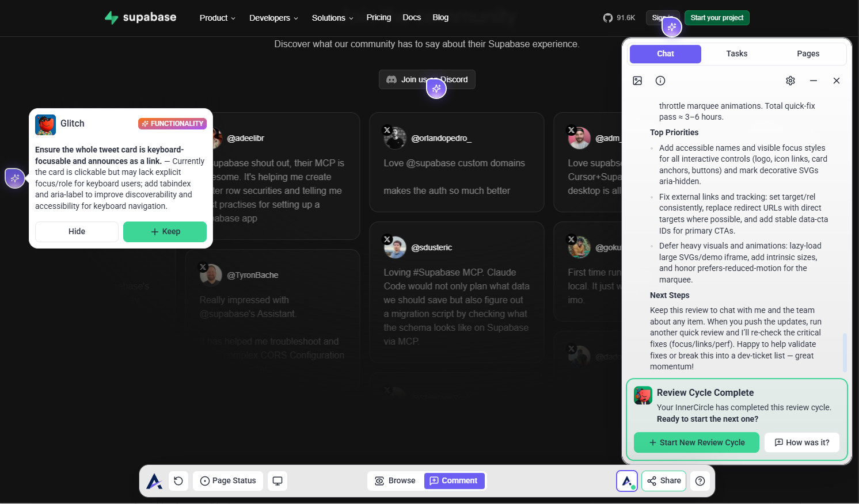Switch to Comment mode
859x504 pixels.
click(454, 481)
